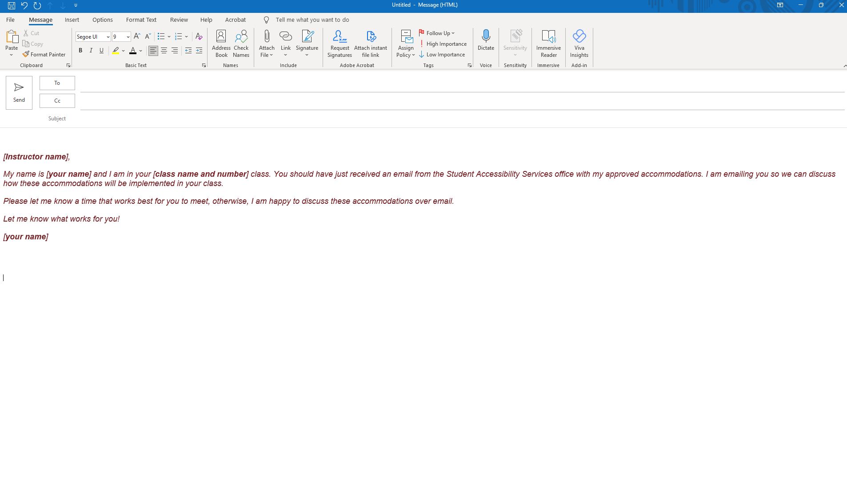Apply yellow text highlight color
This screenshot has height=504, width=847.
point(116,51)
